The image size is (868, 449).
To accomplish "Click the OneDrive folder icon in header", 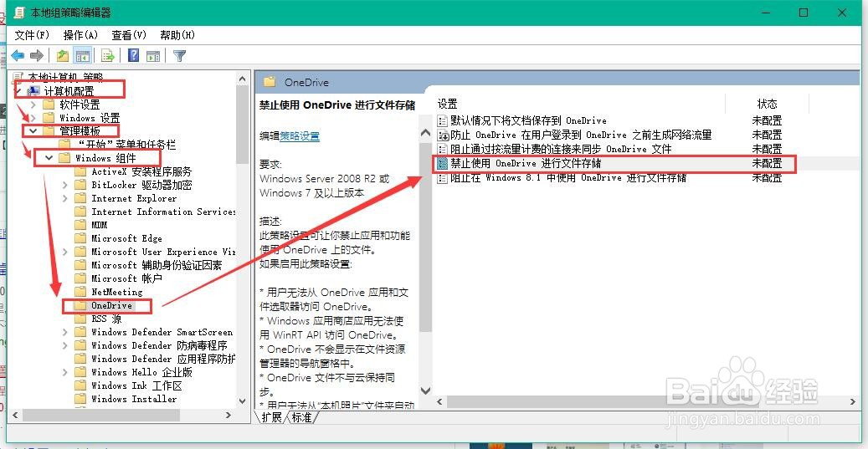I will [x=270, y=83].
